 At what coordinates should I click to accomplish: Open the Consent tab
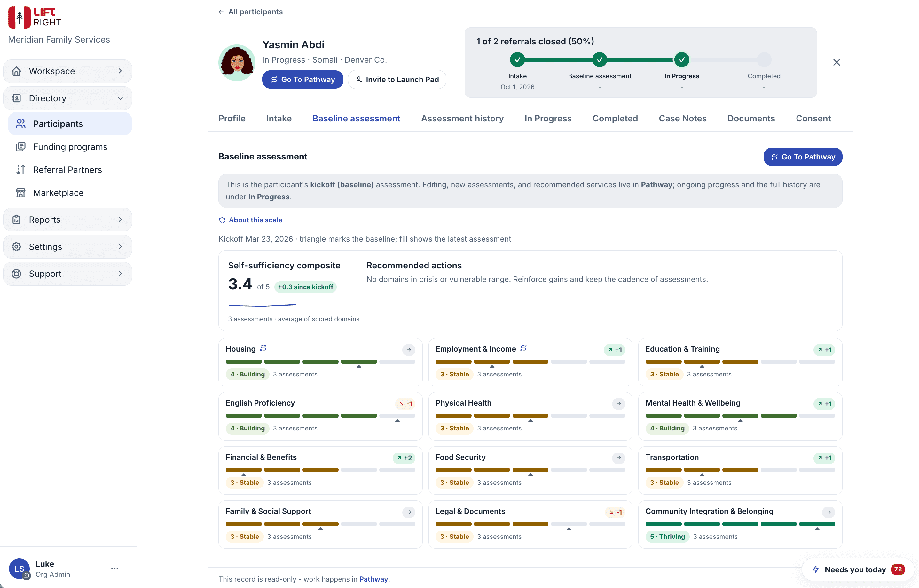coord(813,118)
